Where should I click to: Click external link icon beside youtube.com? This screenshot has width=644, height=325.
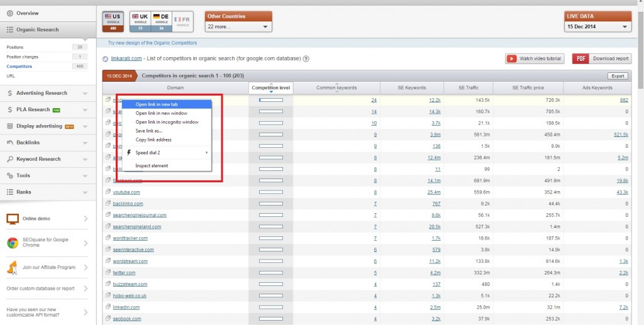tap(108, 192)
